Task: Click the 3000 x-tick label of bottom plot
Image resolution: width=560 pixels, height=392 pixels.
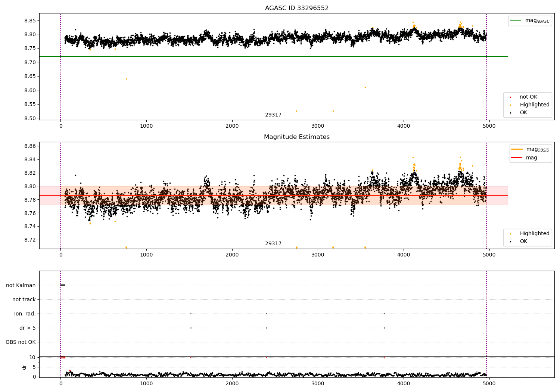Action: click(x=318, y=383)
